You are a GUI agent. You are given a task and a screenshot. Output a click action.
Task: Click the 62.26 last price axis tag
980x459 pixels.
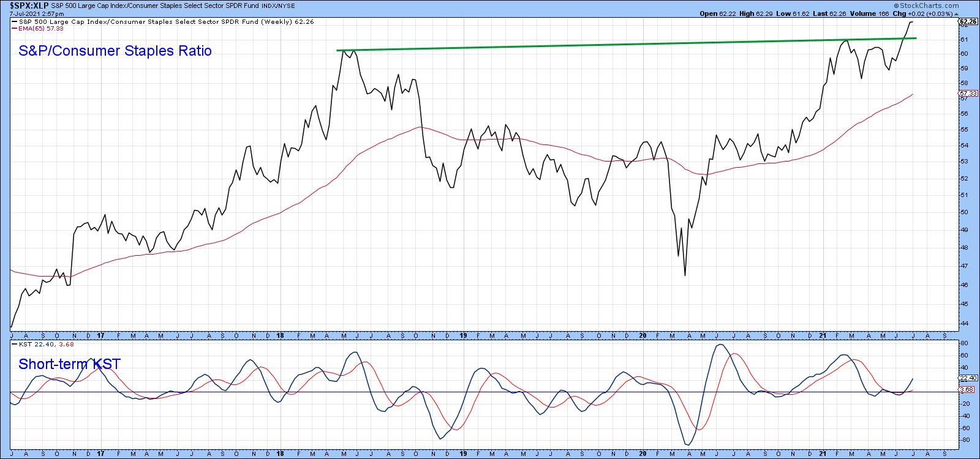968,21
